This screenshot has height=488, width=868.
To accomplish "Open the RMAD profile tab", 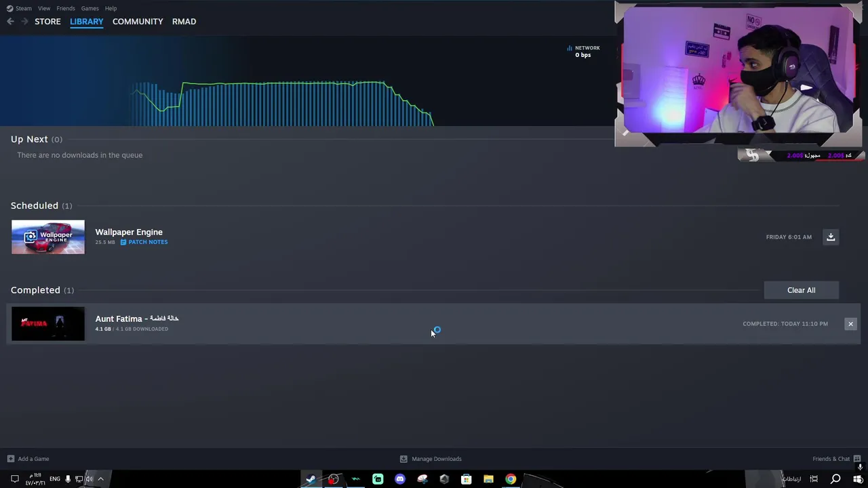I will coord(184,22).
